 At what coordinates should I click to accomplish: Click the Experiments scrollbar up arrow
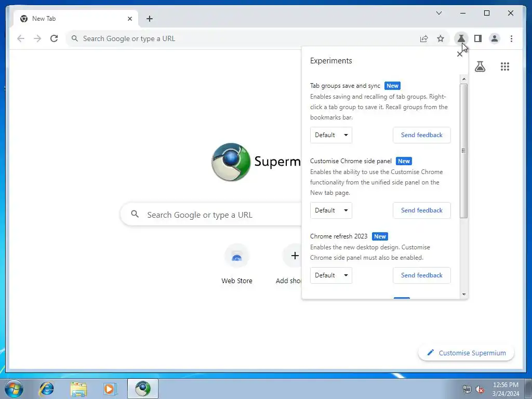tap(464, 79)
